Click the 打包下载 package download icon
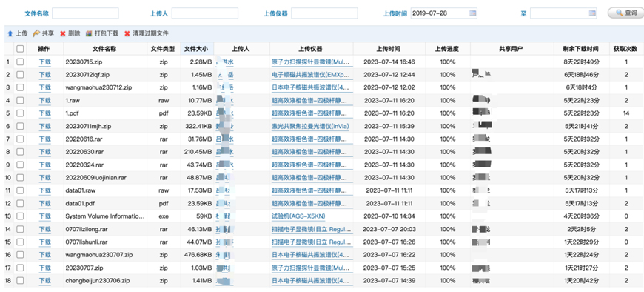The image size is (644, 292). (x=89, y=34)
